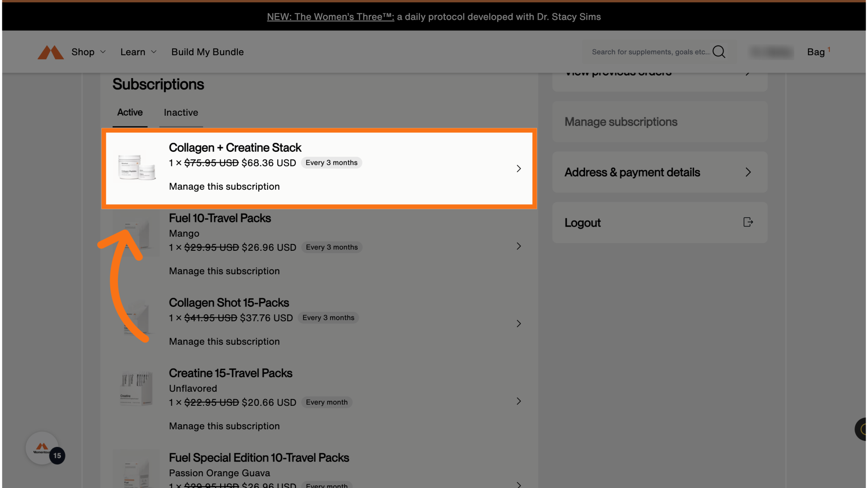868x488 pixels.
Task: Click the Collagen Shot 15-Packs title
Action: coord(229,303)
